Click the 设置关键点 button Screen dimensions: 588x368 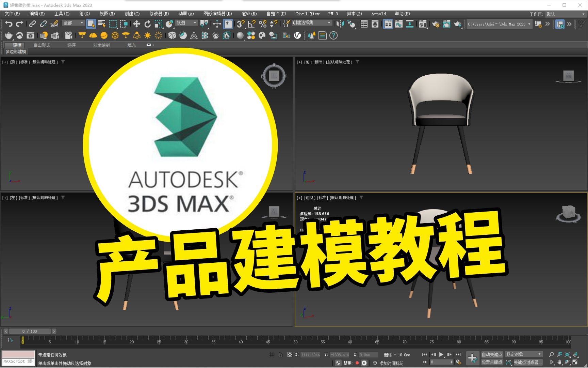point(492,362)
